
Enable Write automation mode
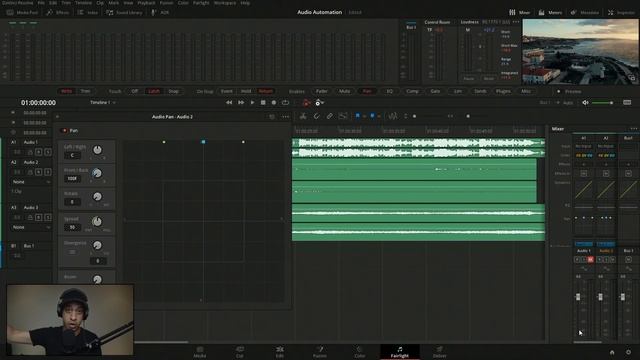pyautogui.click(x=67, y=91)
